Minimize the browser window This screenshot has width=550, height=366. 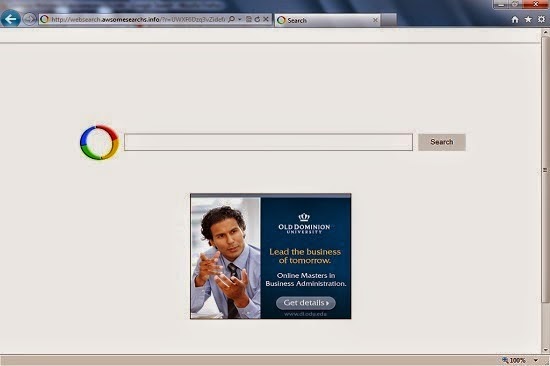(x=501, y=4)
